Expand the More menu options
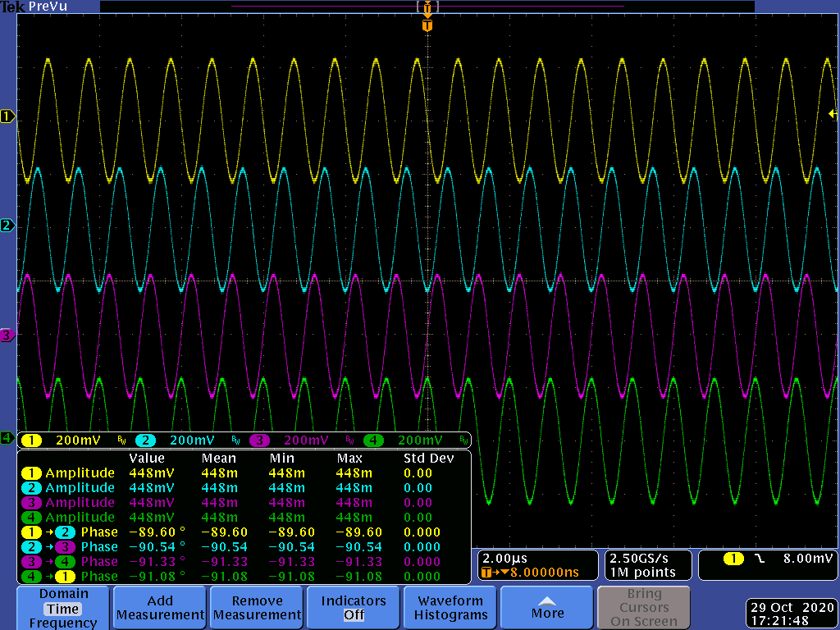This screenshot has height=630, width=840. pos(547,608)
